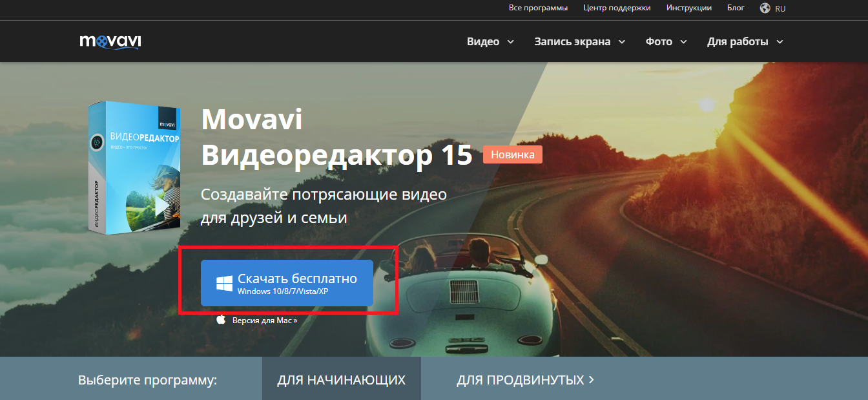Image resolution: width=868 pixels, height=400 pixels.
Task: Click the Видеоредактор product box image
Action: [134, 167]
